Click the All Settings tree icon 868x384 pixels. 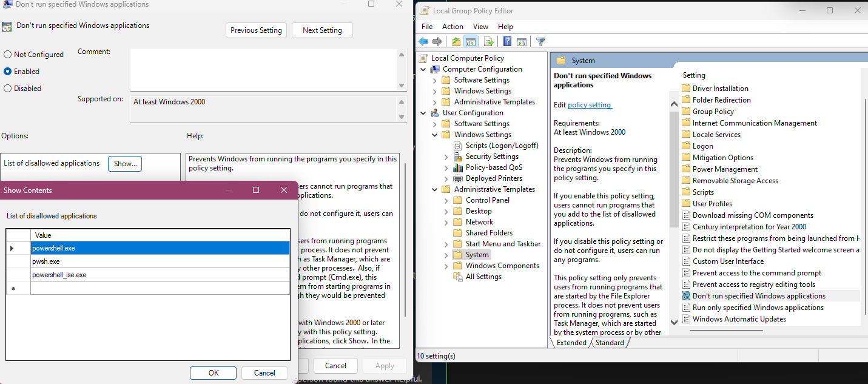459,277
